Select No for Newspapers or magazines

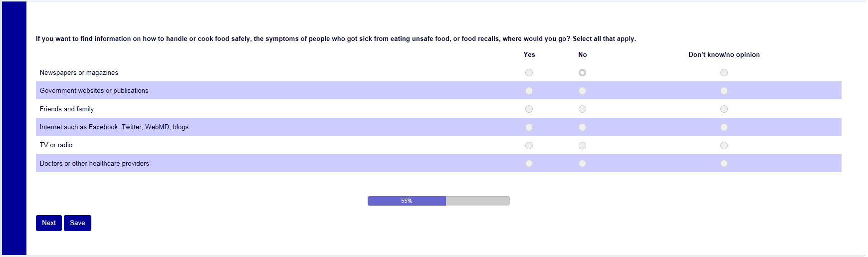pyautogui.click(x=582, y=73)
